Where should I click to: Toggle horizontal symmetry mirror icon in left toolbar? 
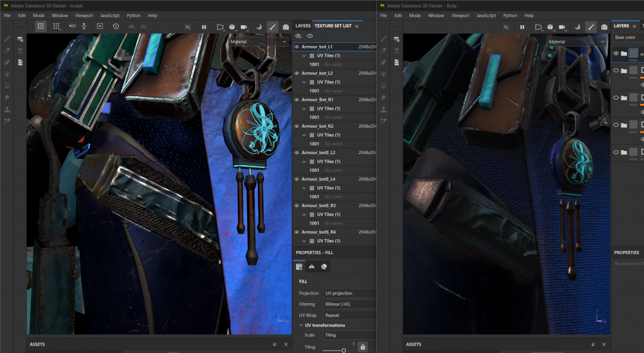(x=71, y=26)
